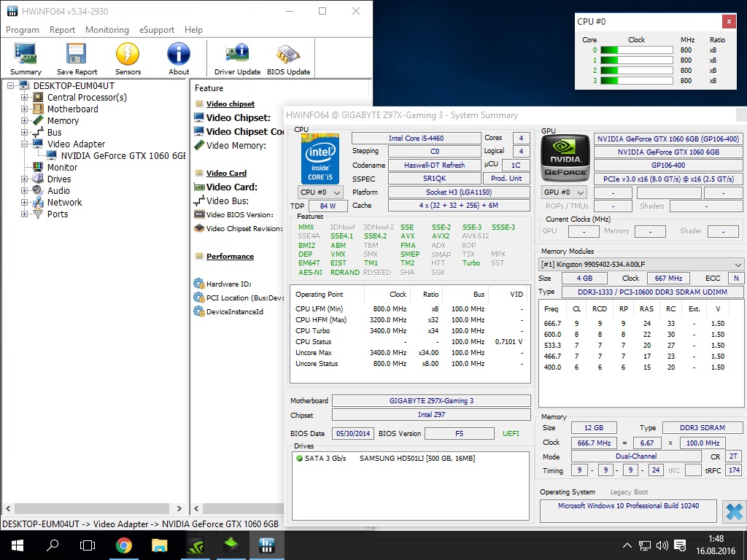The image size is (747, 560).
Task: Select the Motherboard tree item
Action: (72, 109)
